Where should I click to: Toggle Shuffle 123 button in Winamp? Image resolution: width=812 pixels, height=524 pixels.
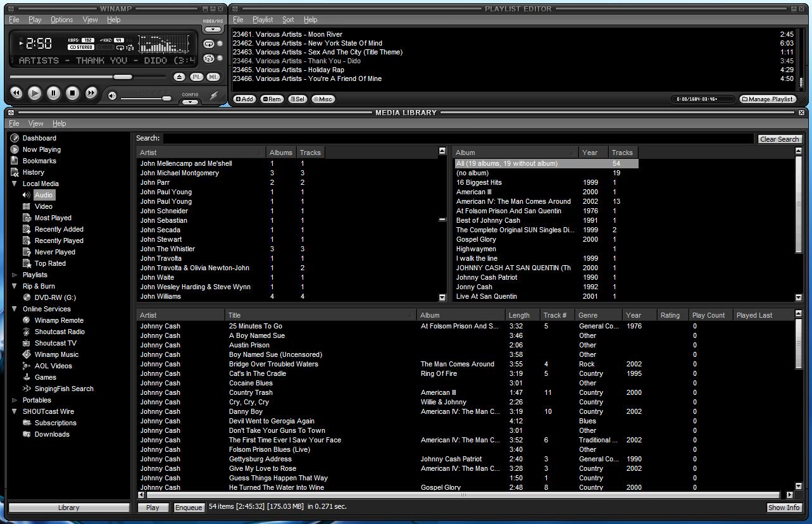[x=209, y=59]
